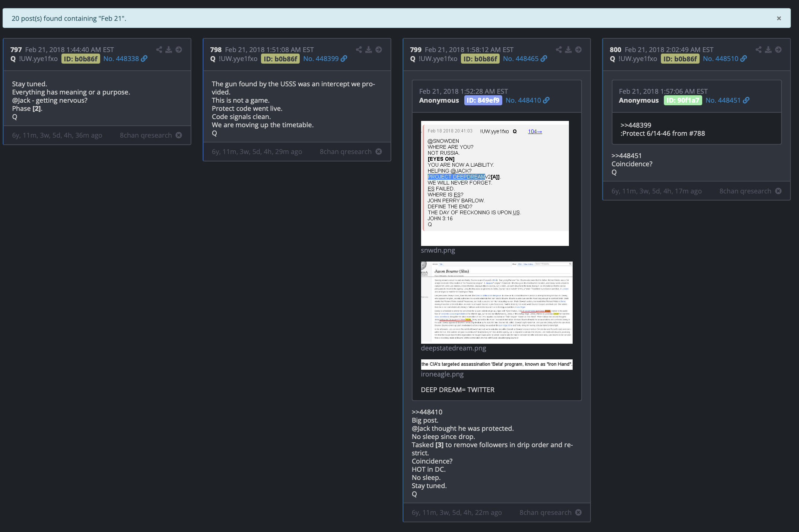Click the chain icon beside No. 448410

coord(546,100)
